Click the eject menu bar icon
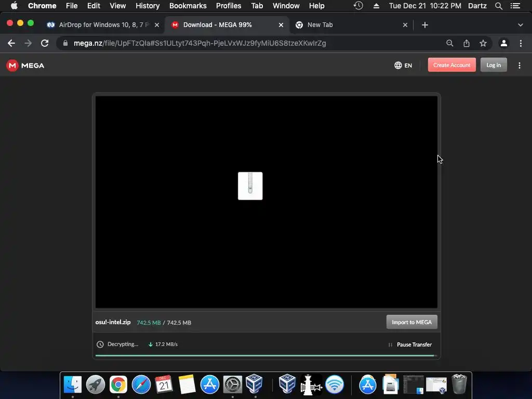The image size is (532, 399). (x=376, y=6)
